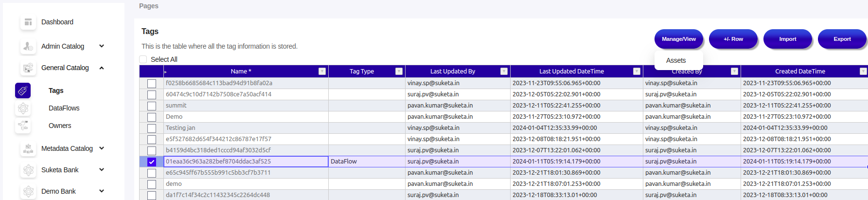Uncheck the selected DataFlow row checkbox
Viewport: 868px width, 200px height.
click(x=152, y=162)
